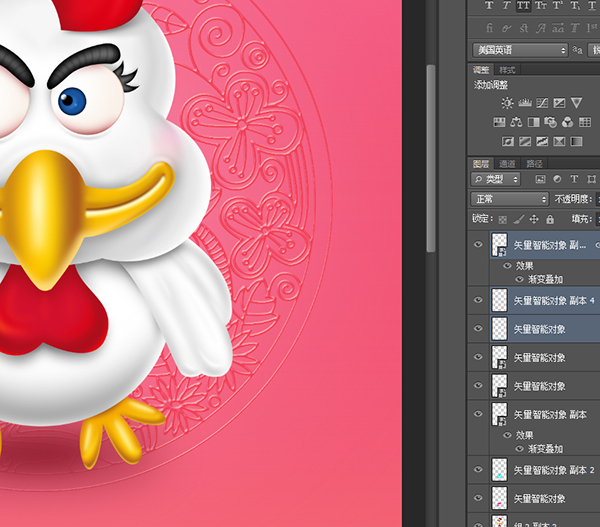Viewport: 600px width, 527px height.
Task: Add an Exposure adjustment
Action: (x=559, y=103)
